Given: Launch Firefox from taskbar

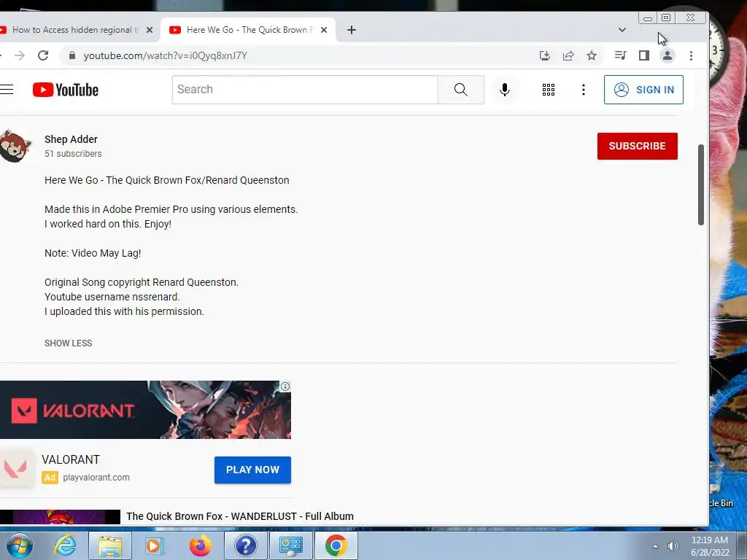Looking at the screenshot, I should 200,545.
